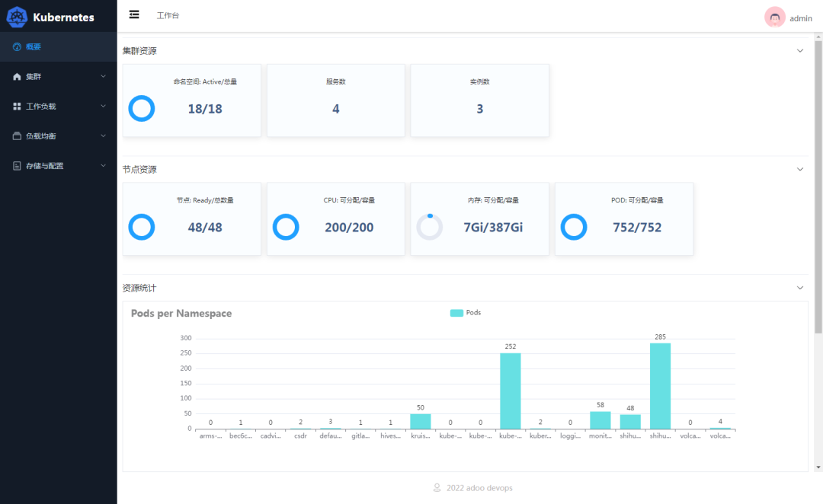The image size is (823, 504).
Task: Click the admin avatar icon
Action: point(774,18)
